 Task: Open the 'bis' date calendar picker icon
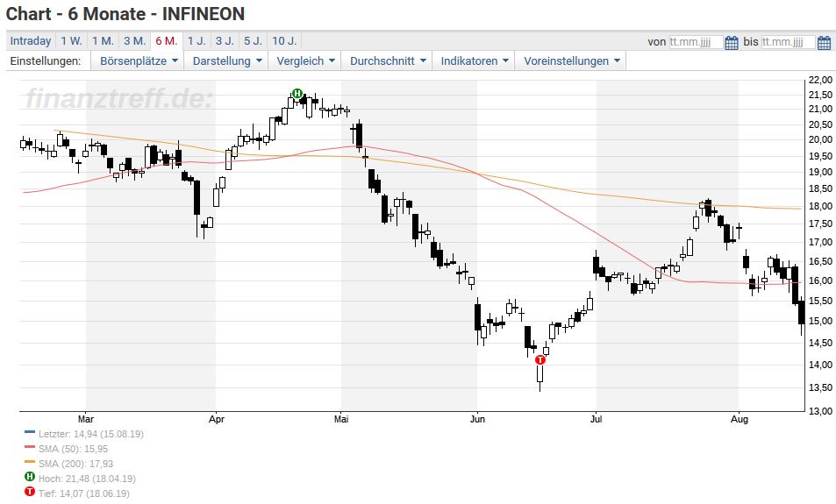(824, 42)
